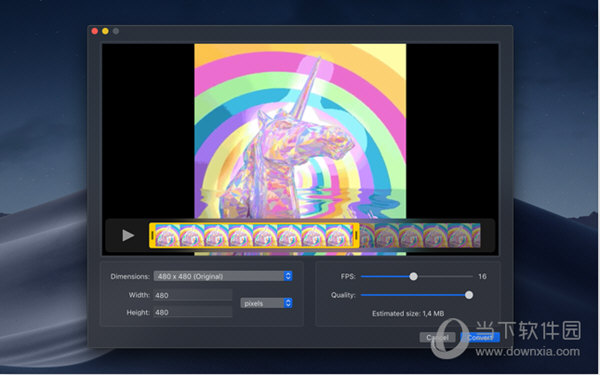
Task: Open the pixels unit dropdown
Action: pyautogui.click(x=266, y=303)
